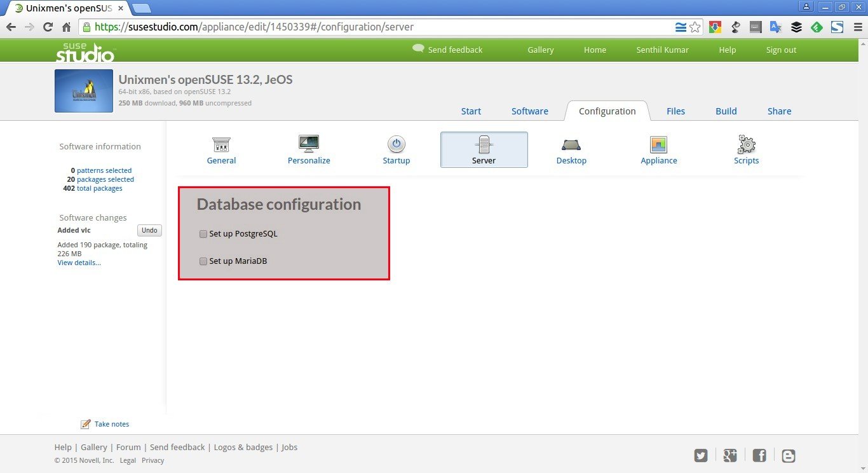
Task: Reload the page
Action: (x=48, y=27)
